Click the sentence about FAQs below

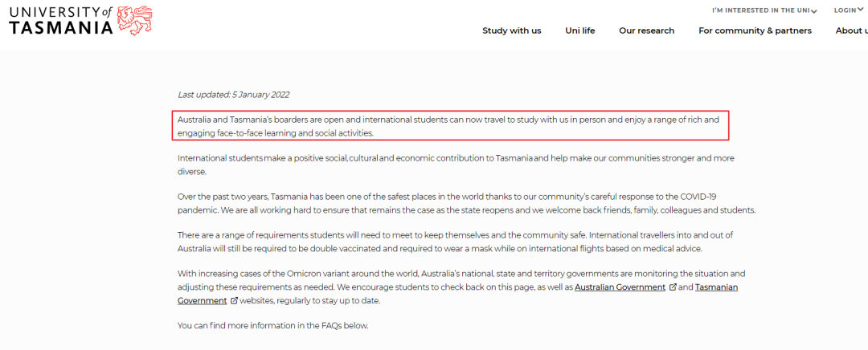tap(273, 325)
